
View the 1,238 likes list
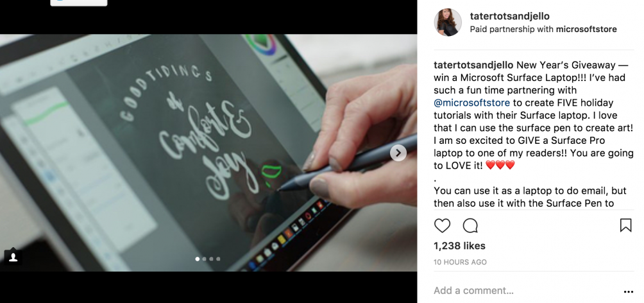coord(460,246)
